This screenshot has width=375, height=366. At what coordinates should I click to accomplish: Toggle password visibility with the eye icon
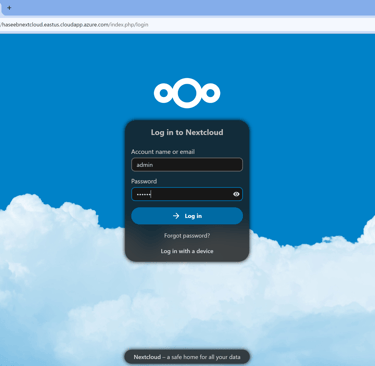236,194
